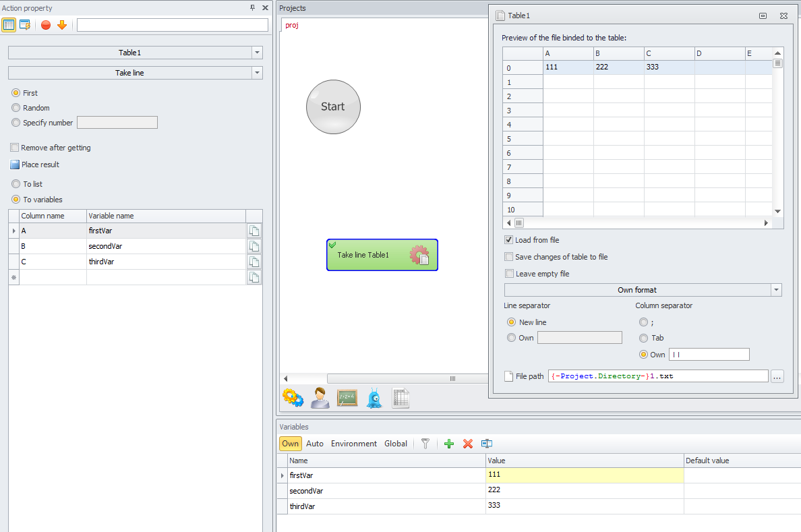The width and height of the screenshot is (801, 532).
Task: Click the blue Place result icon
Action: tap(15, 165)
